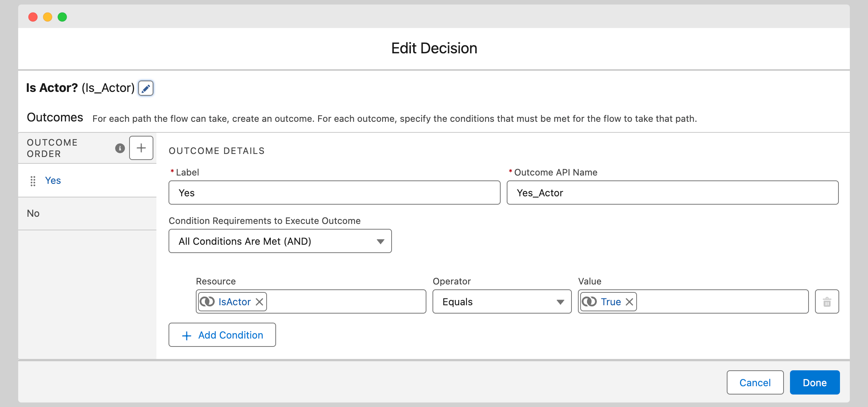Screen dimensions: 868x407
Task: Click the pencil icon to edit Is Actor label
Action: [146, 88]
